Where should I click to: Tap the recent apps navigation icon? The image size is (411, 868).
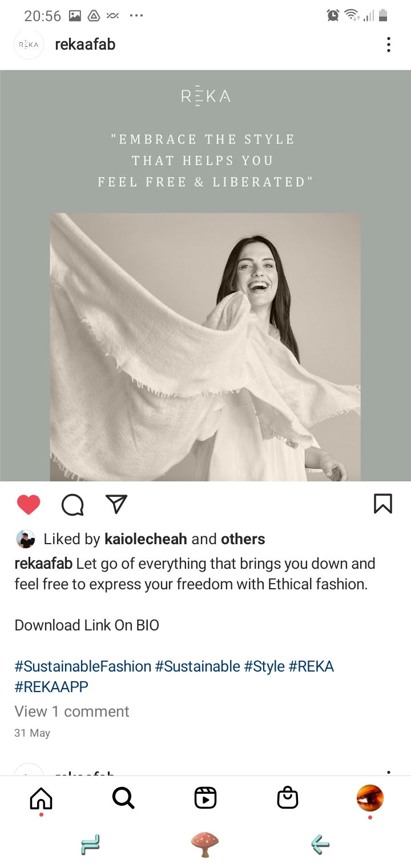[91, 843]
